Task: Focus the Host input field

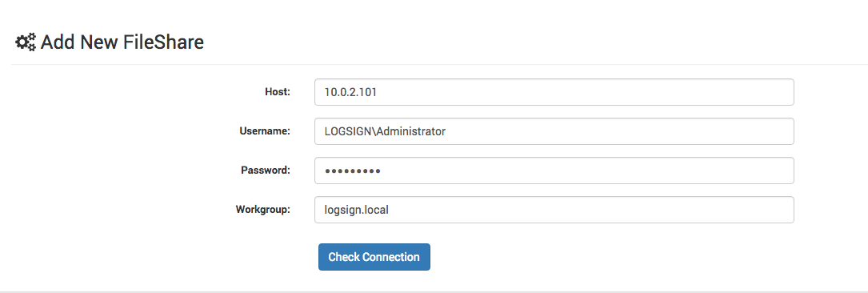Action: [x=554, y=92]
